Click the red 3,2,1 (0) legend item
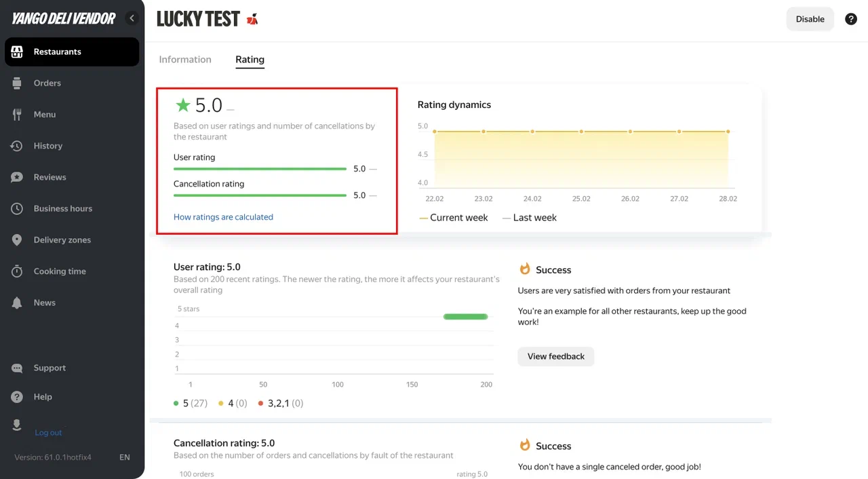This screenshot has height=479, width=868. pyautogui.click(x=281, y=403)
